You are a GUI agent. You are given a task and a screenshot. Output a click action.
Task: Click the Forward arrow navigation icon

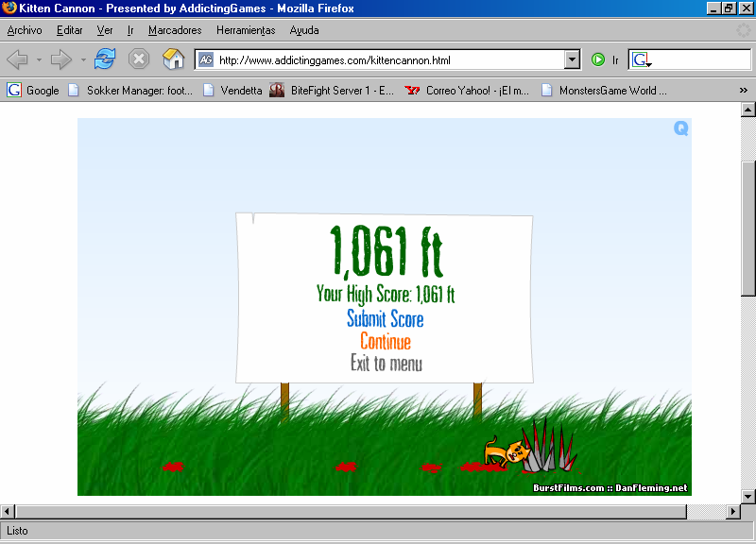(x=61, y=59)
